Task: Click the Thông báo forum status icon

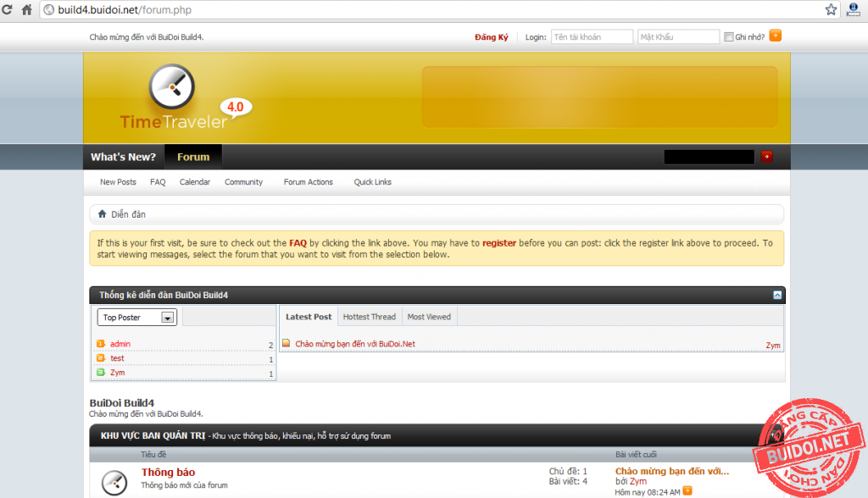Action: pyautogui.click(x=114, y=482)
